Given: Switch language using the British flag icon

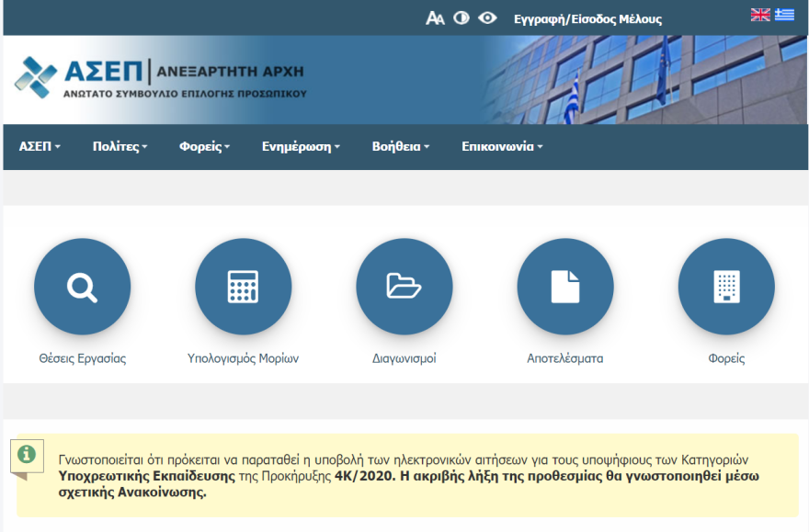Looking at the screenshot, I should 760,14.
